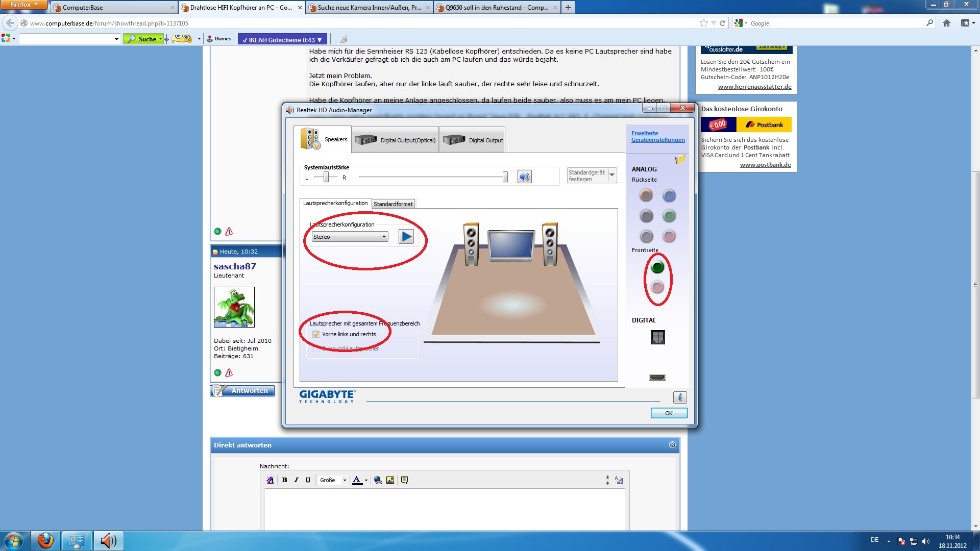Toggle bold formatting in reply editor
The image size is (980, 551).
click(x=285, y=480)
